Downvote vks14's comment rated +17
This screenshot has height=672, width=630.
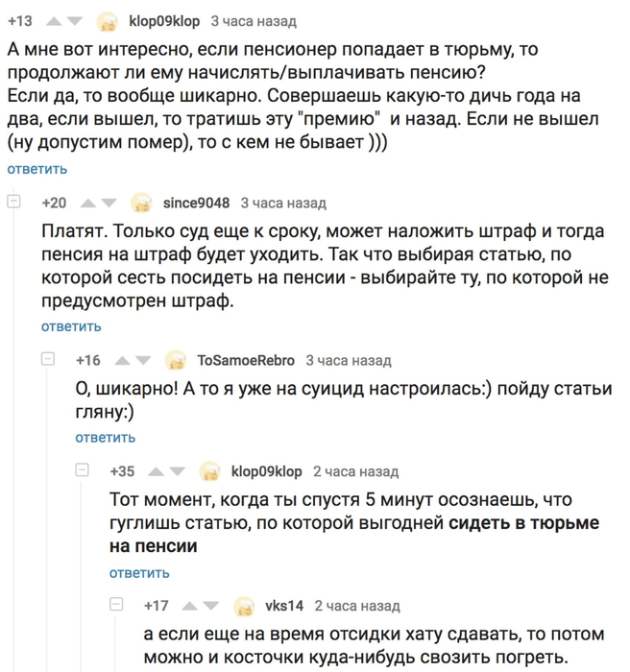211,606
